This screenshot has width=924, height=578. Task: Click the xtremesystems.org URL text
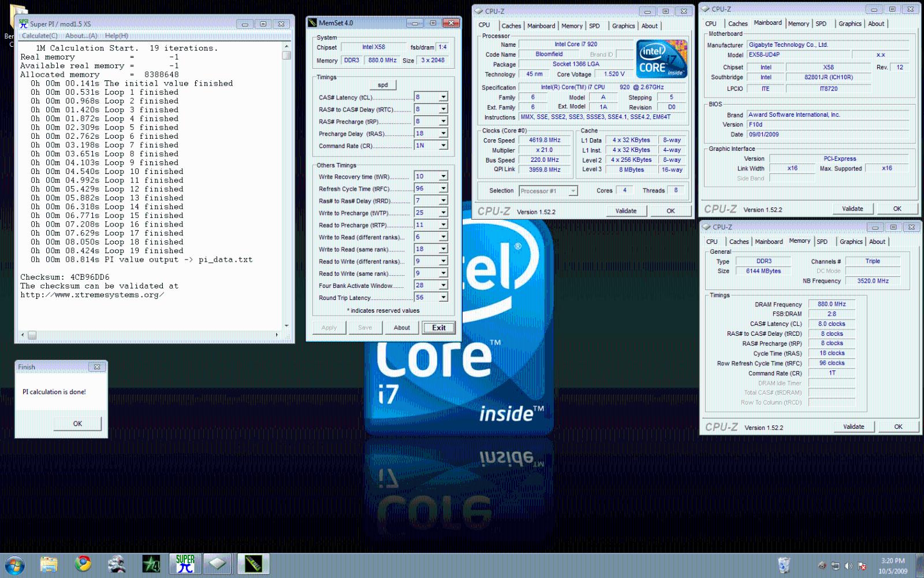pyautogui.click(x=92, y=295)
